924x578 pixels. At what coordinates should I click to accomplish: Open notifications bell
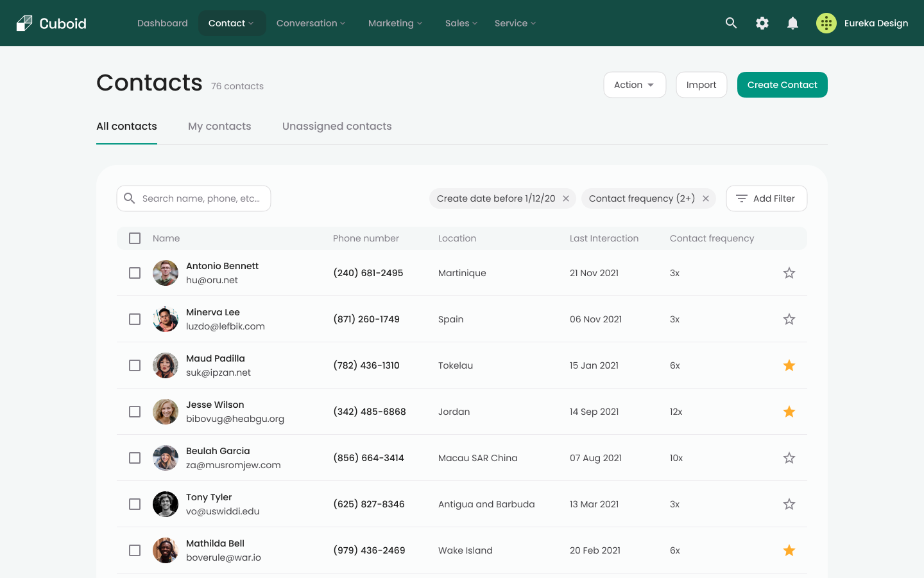[792, 23]
